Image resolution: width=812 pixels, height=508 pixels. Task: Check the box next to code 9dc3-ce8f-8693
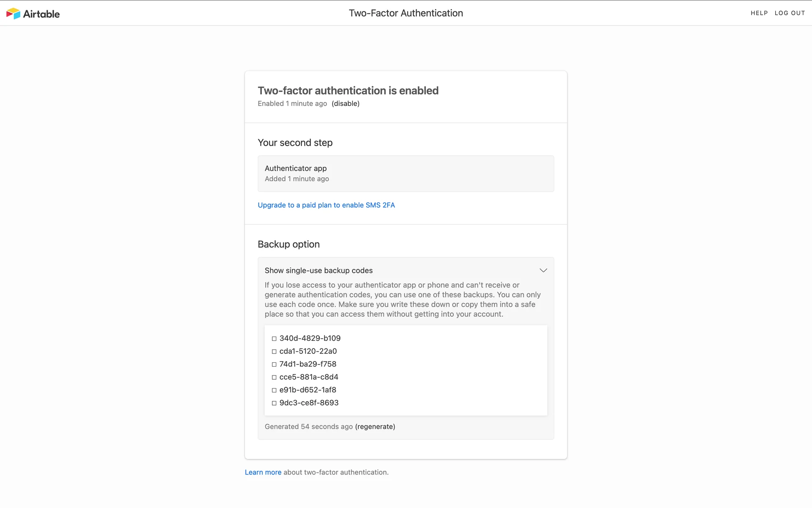(274, 403)
